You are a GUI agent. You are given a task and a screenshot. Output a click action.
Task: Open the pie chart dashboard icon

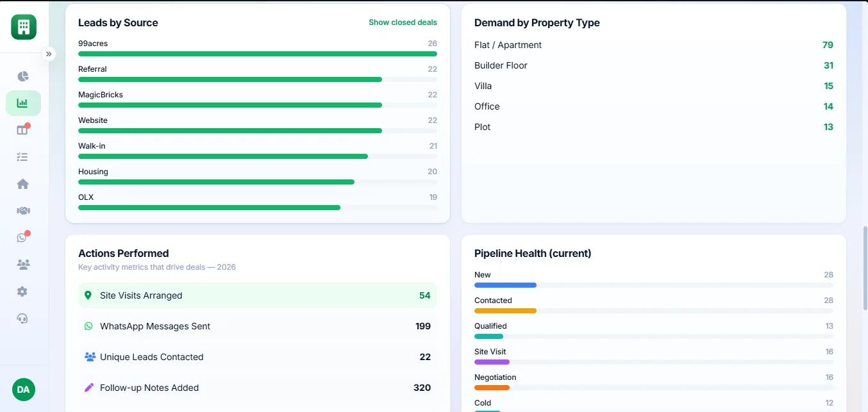pos(23,76)
